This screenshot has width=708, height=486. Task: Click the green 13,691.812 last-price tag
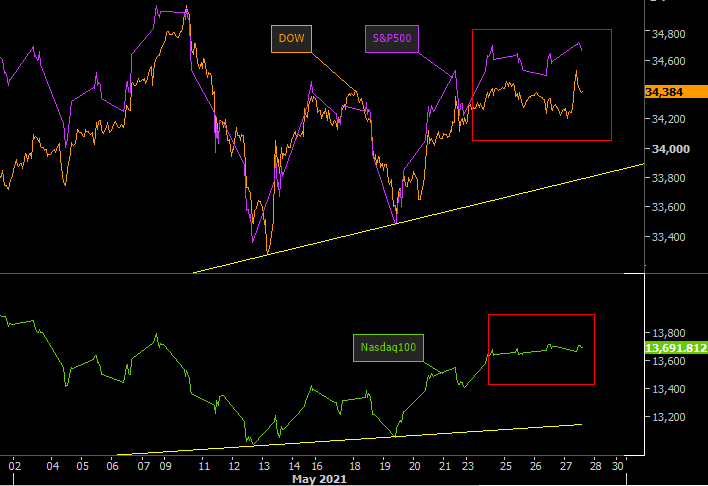coord(676,348)
